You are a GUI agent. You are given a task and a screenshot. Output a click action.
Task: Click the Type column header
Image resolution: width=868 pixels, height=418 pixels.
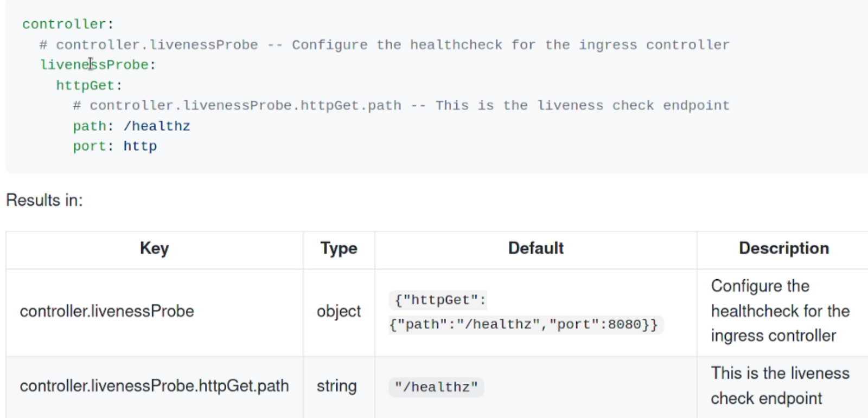(339, 248)
